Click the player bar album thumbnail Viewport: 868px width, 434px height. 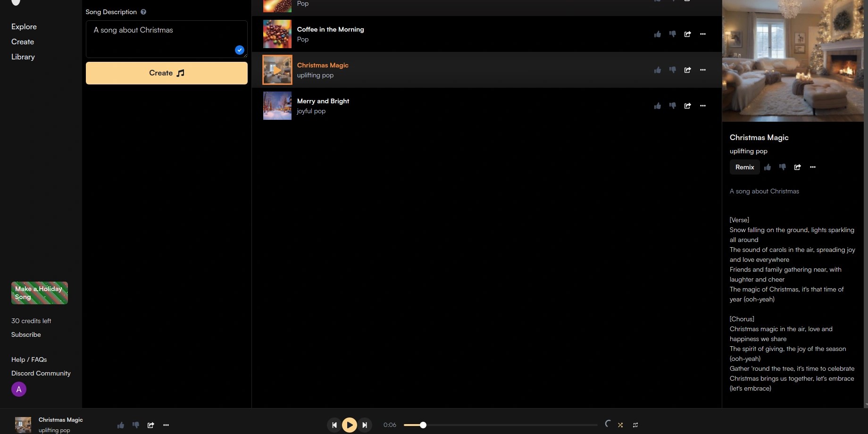[23, 425]
